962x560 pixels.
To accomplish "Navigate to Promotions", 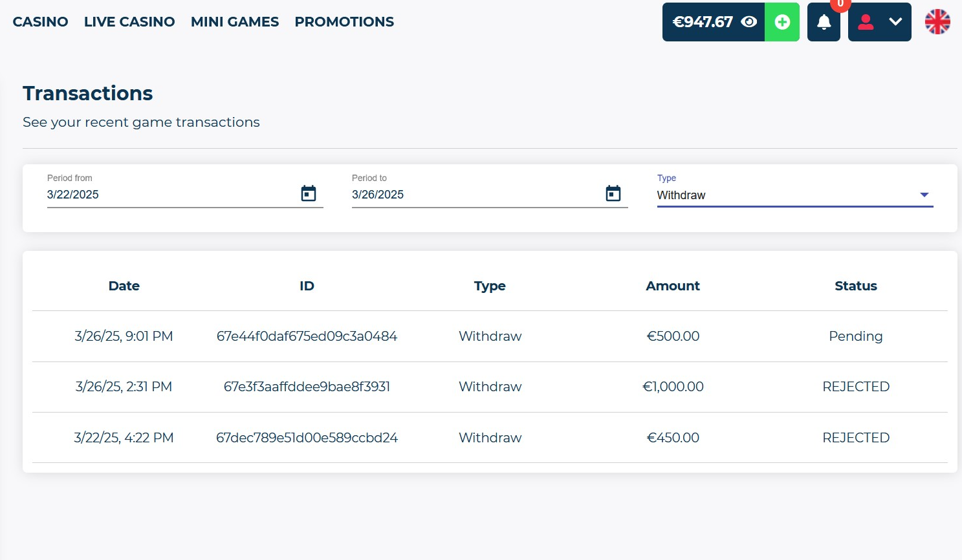I will (344, 22).
